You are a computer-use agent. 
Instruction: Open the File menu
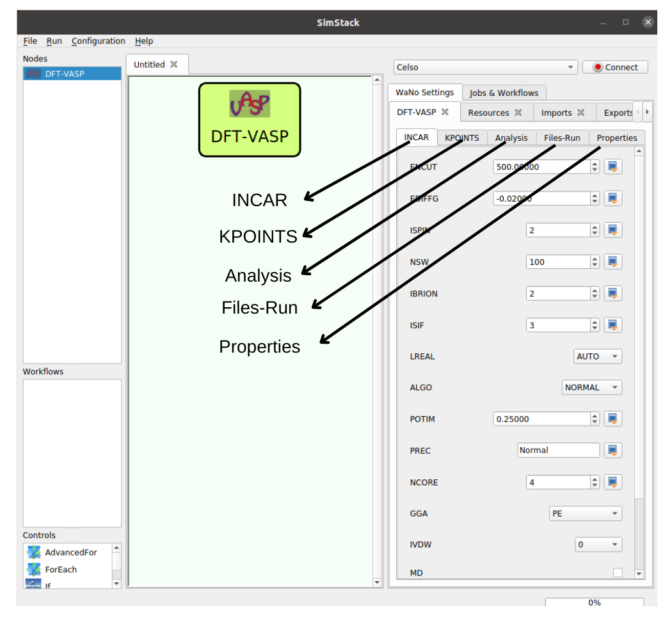(x=30, y=41)
